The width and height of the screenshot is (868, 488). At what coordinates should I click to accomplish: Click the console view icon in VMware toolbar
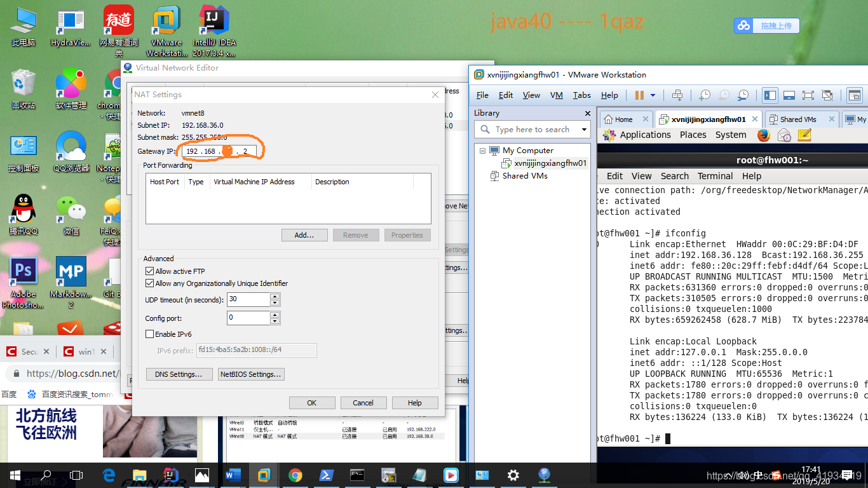(x=855, y=95)
